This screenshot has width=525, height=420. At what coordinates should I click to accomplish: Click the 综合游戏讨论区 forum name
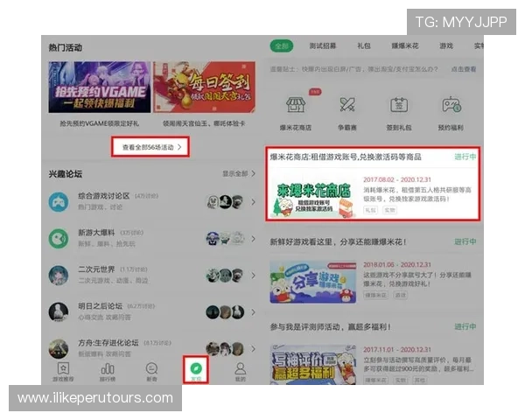tap(104, 196)
